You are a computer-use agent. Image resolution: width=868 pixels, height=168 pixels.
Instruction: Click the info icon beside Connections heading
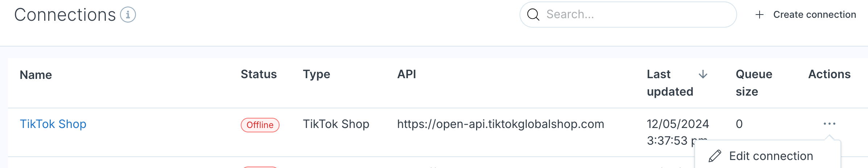(128, 15)
